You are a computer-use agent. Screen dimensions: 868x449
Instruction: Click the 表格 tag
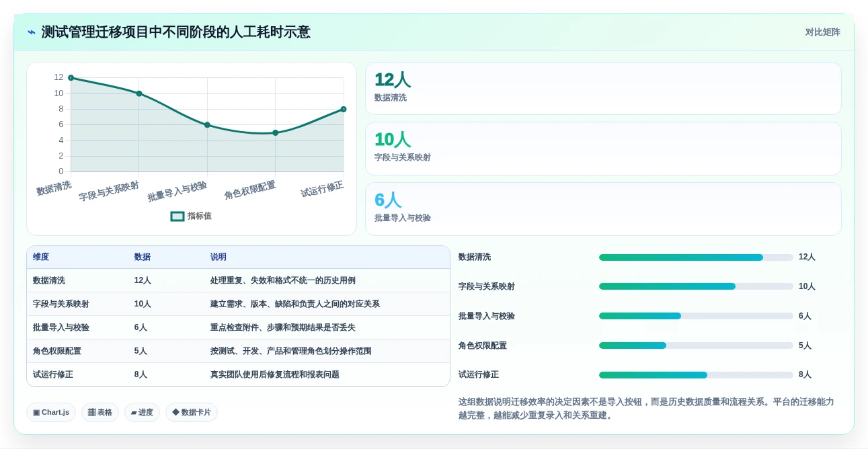(100, 413)
